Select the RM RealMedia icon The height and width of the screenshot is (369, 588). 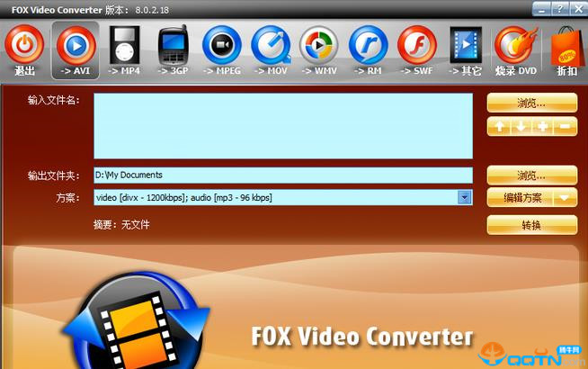pyautogui.click(x=368, y=45)
